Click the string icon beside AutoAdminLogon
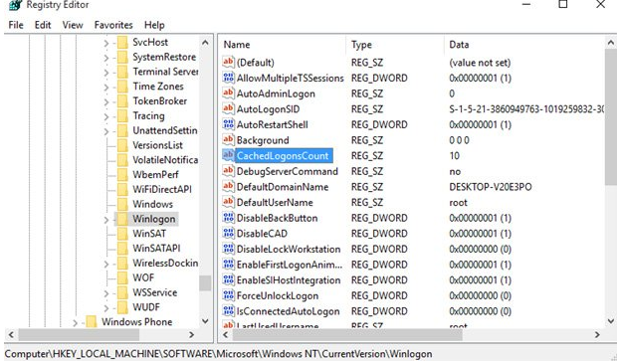Image resolution: width=618 pixels, height=364 pixels. 228,93
